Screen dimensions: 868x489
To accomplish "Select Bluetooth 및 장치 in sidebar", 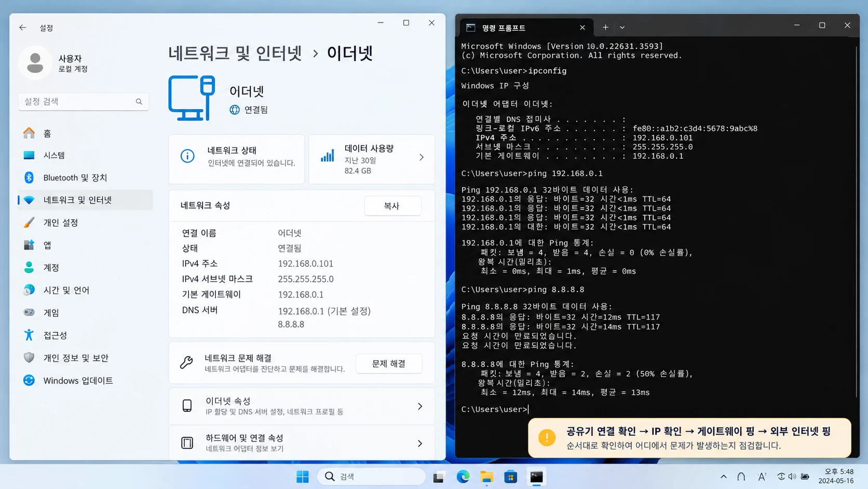I will (x=86, y=178).
